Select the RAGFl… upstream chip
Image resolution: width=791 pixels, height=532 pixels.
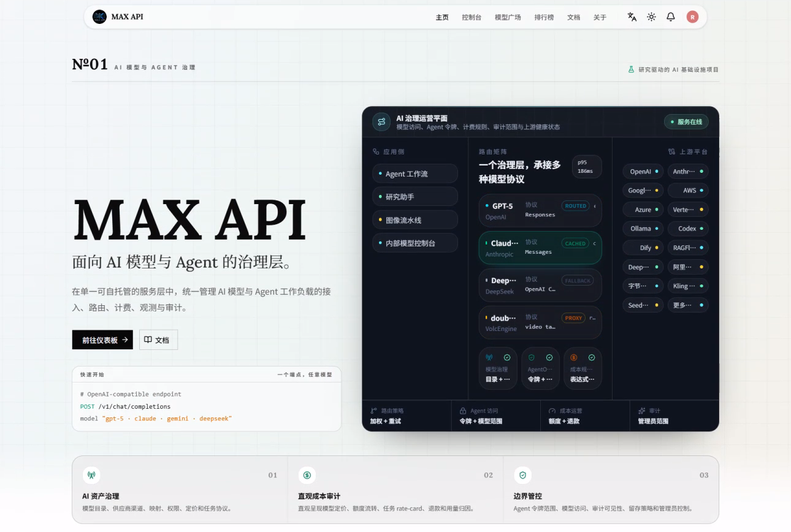click(688, 248)
